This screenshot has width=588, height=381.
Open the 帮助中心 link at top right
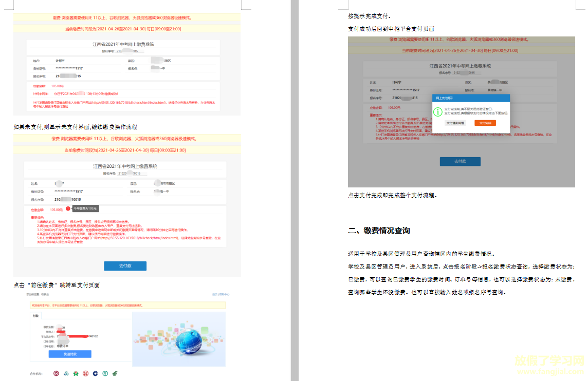[225, 294]
